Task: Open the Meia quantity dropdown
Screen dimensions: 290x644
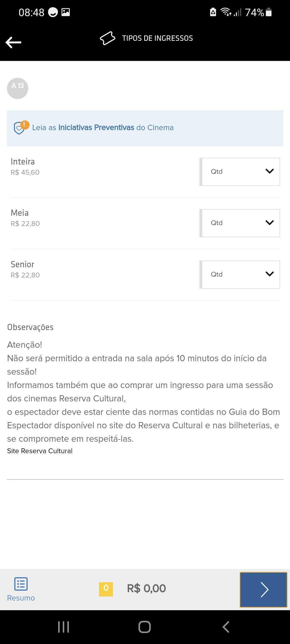Action: click(240, 223)
